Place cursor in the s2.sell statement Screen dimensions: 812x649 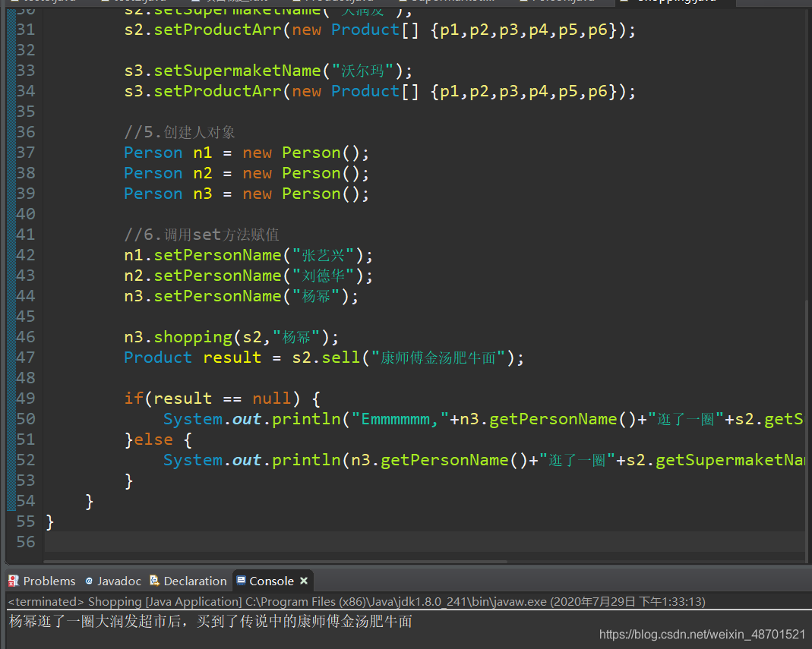click(324, 358)
